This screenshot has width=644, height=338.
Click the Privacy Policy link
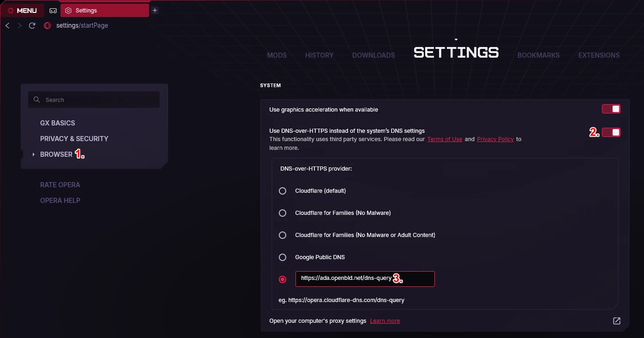pyautogui.click(x=495, y=139)
